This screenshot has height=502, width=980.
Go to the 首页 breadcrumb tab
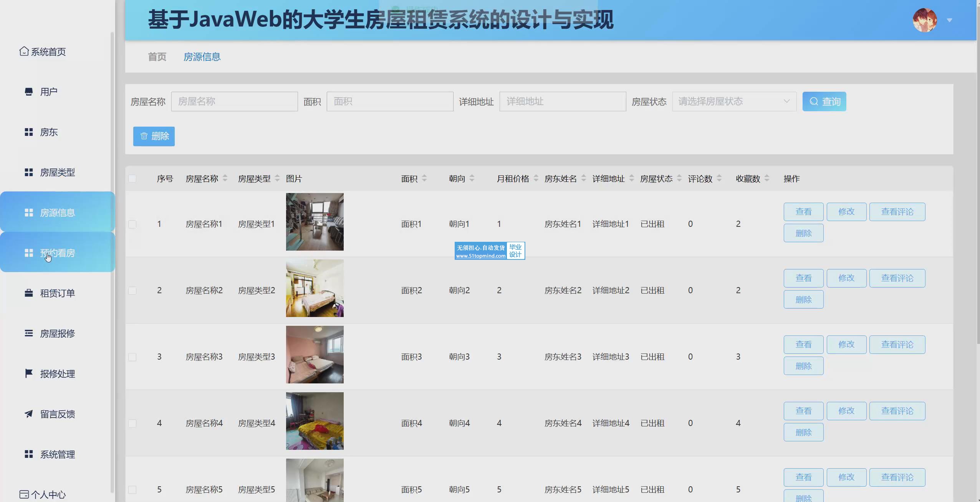(157, 57)
